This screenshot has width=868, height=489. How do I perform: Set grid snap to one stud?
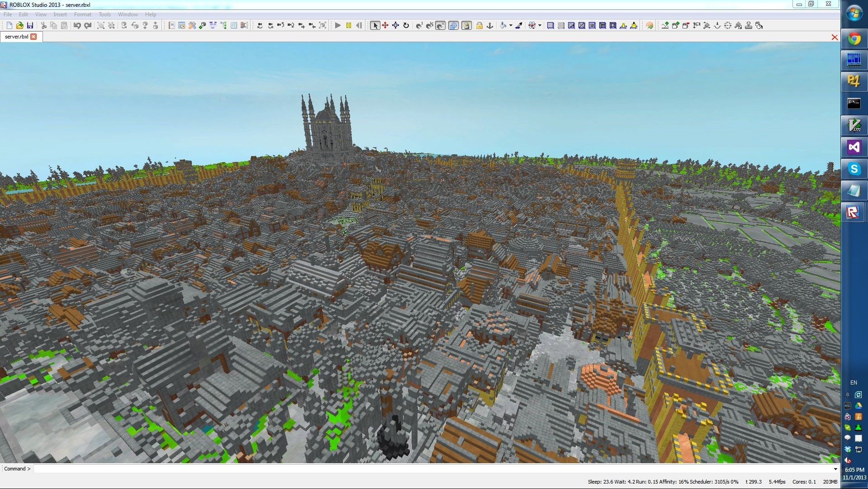coord(419,26)
